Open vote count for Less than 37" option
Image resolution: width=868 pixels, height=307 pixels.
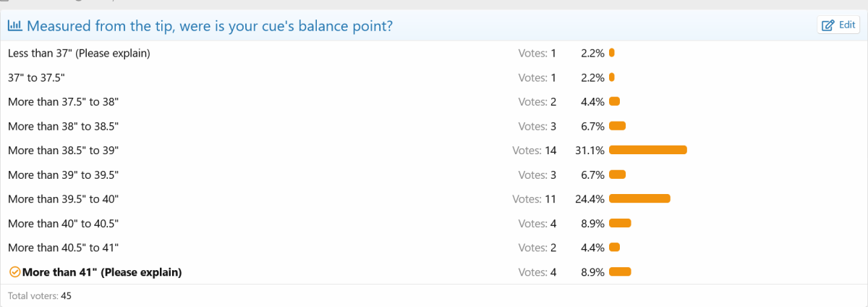pos(537,53)
